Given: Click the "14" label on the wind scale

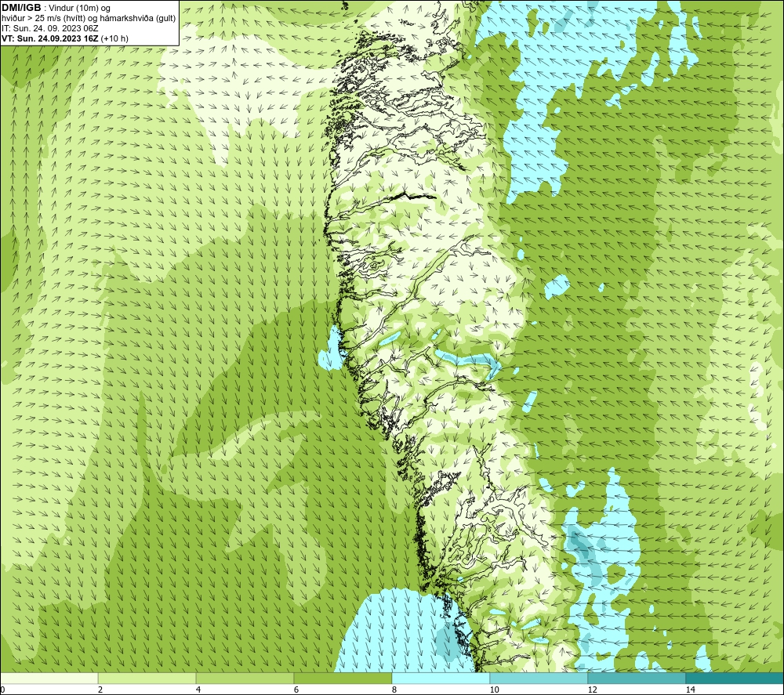Looking at the screenshot, I should 690,690.
